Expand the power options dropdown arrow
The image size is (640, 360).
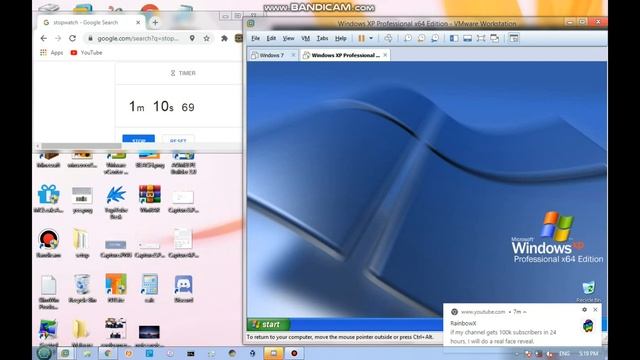(371, 38)
